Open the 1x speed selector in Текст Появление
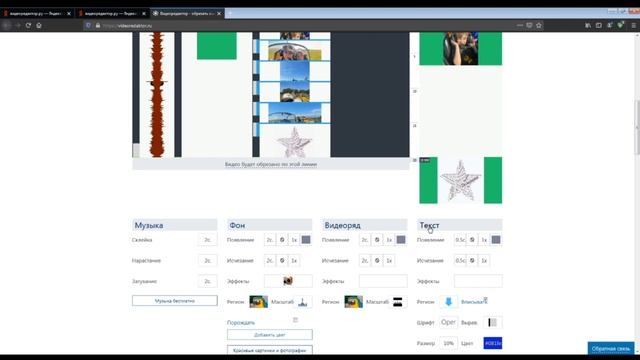 [484, 240]
